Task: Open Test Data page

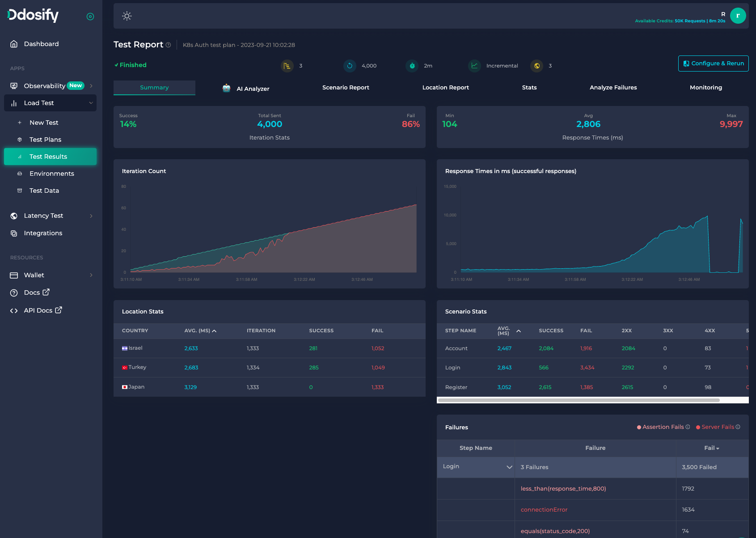Action: (x=44, y=191)
